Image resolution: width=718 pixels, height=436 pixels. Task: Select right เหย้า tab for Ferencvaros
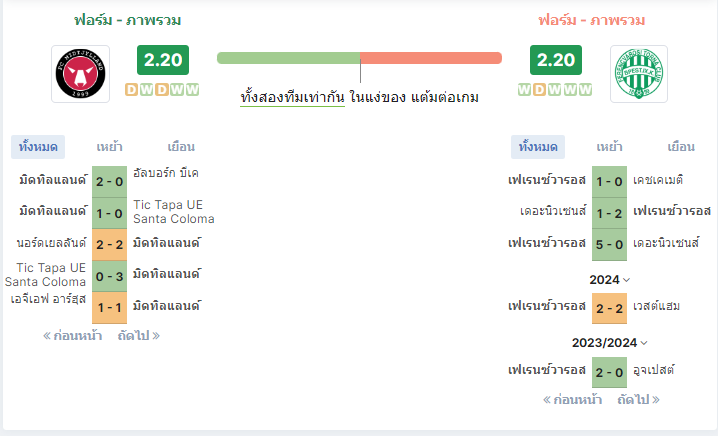(x=609, y=147)
